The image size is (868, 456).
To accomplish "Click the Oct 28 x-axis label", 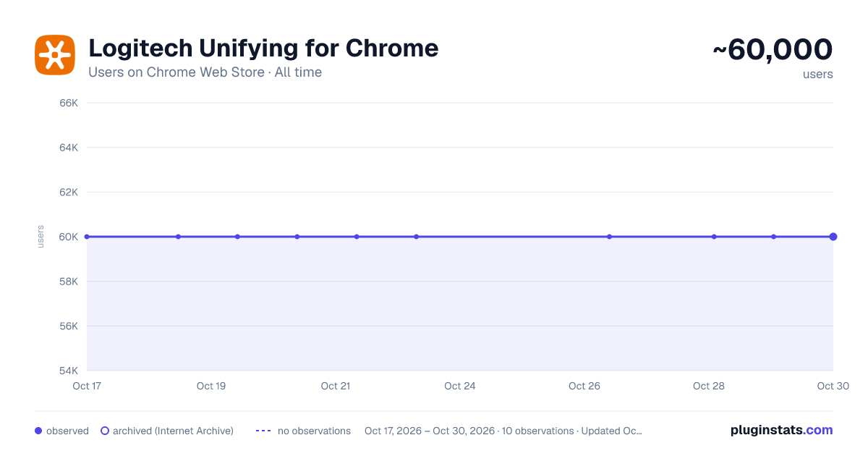I will [x=709, y=386].
